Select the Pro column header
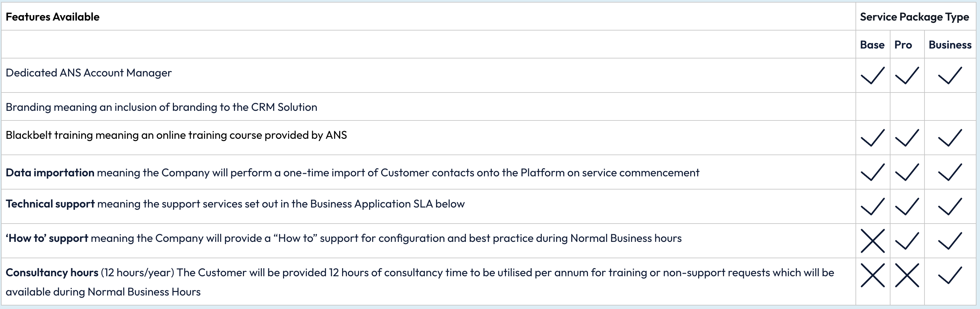The image size is (980, 309). coord(903,45)
